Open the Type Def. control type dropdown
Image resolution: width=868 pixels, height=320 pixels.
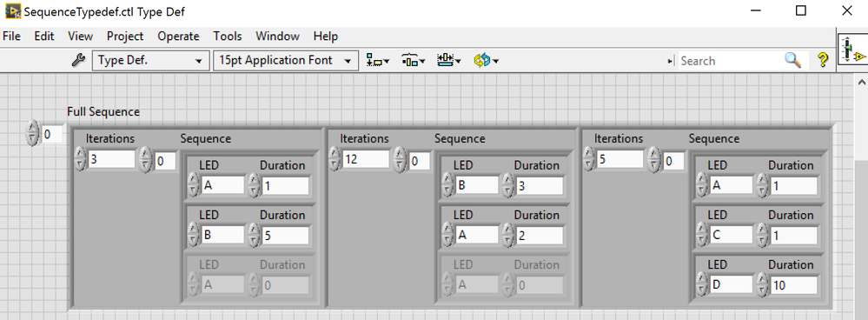point(149,60)
